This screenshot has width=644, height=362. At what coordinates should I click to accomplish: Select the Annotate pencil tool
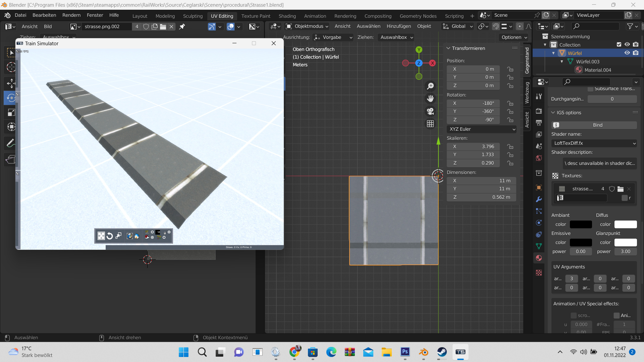[11, 143]
